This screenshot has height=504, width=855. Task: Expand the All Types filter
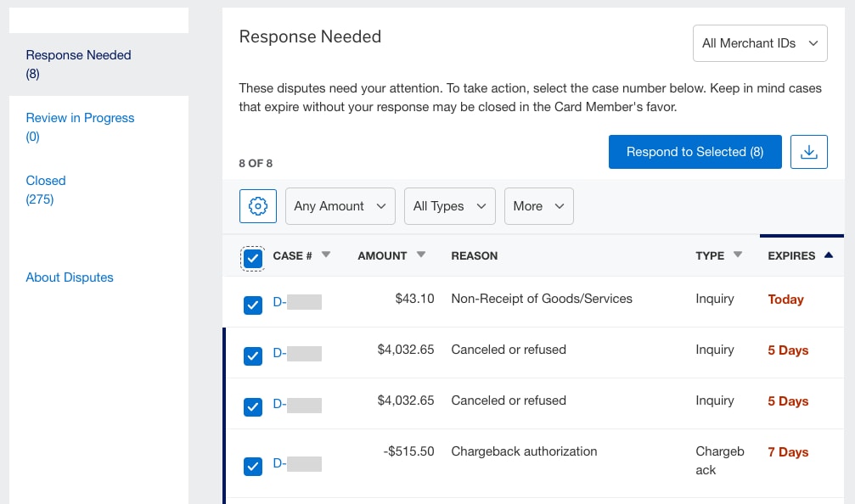pos(449,205)
